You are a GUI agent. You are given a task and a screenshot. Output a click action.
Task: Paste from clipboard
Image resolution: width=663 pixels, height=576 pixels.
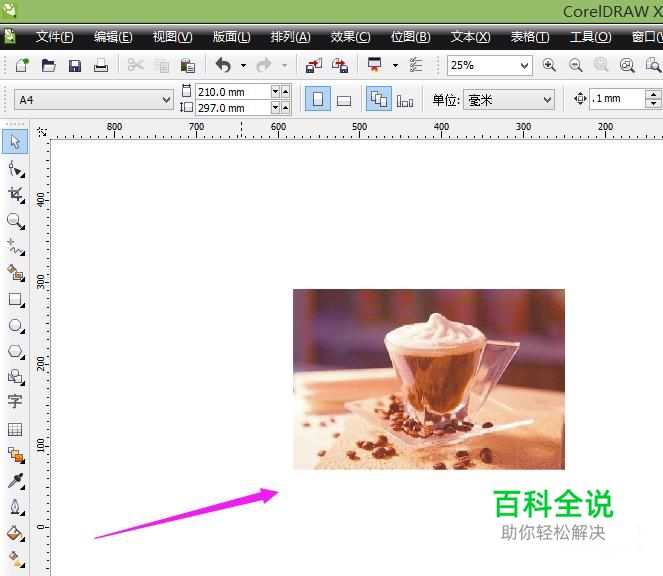tap(187, 66)
